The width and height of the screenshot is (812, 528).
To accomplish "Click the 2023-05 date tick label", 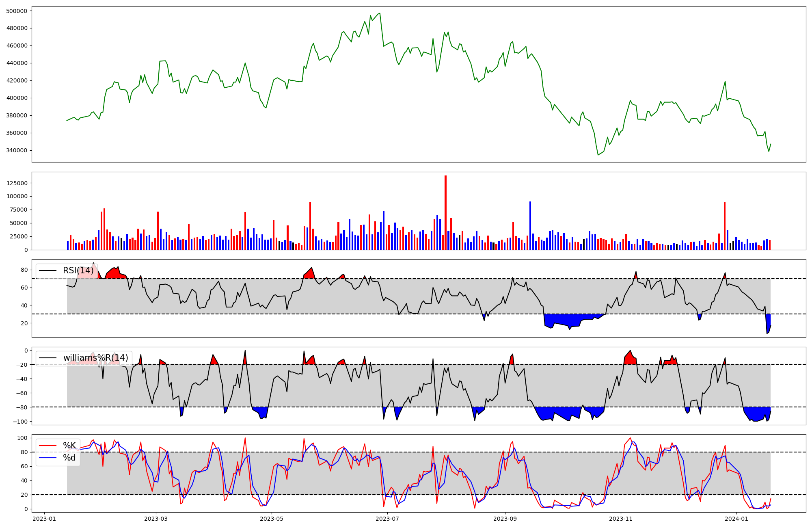I will coord(272,519).
